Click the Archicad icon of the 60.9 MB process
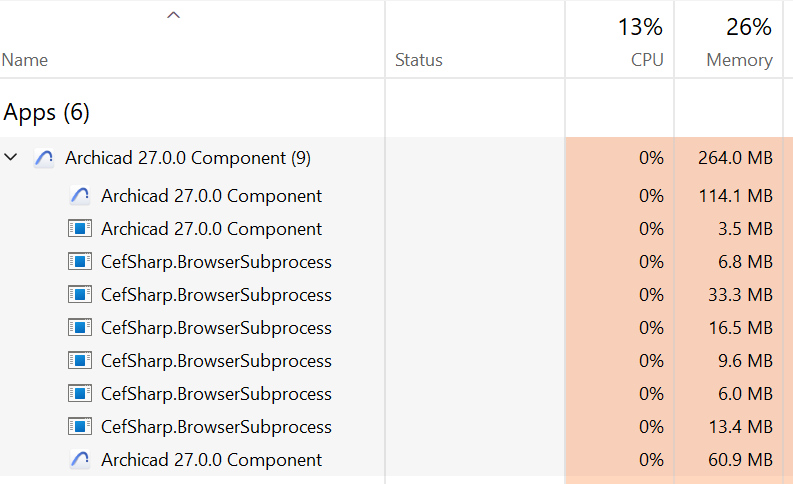 point(80,460)
